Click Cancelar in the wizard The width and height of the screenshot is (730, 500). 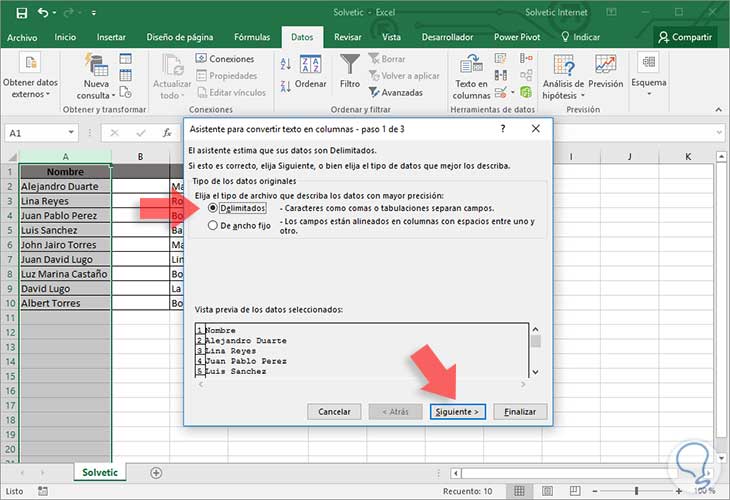click(334, 412)
